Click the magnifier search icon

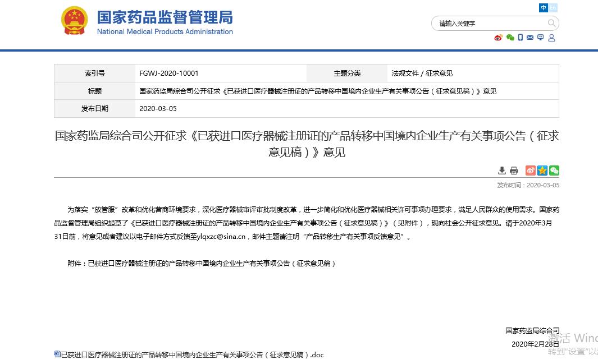(551, 23)
